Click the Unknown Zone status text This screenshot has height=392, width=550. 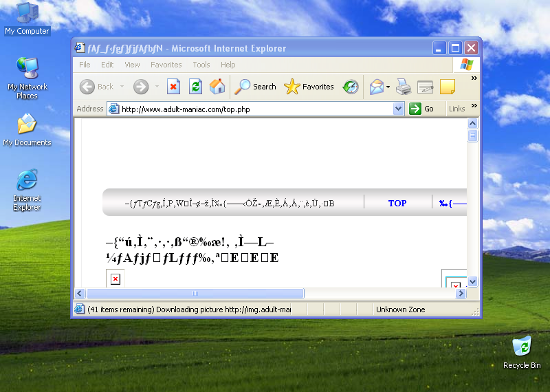400,309
